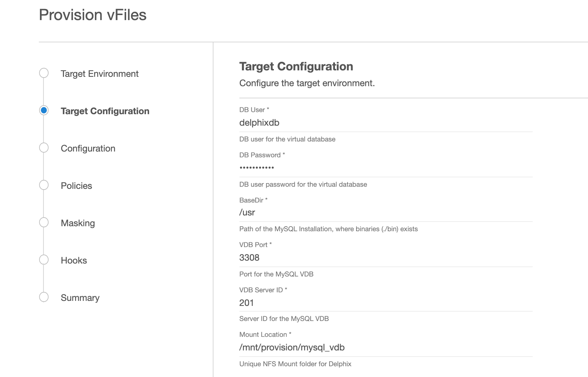Click the highlighted Target Configuration step
The image size is (588, 377).
(x=105, y=111)
